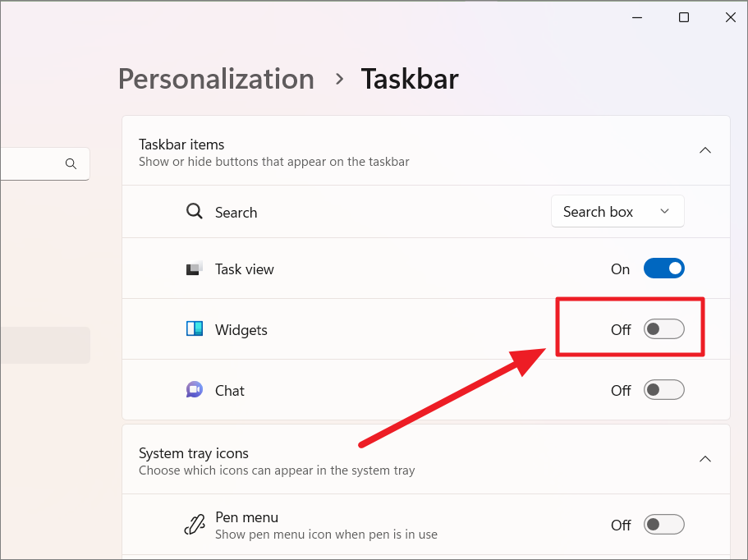Go back to Personalization breadcrumb
Viewport: 748px width, 560px height.
[x=216, y=79]
